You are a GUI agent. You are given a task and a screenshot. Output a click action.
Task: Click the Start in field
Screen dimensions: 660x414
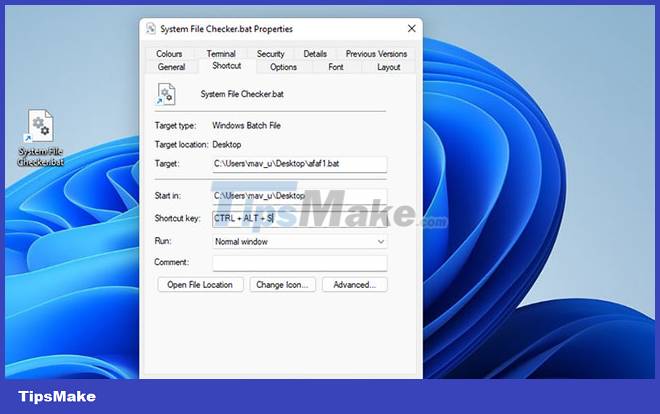click(x=300, y=196)
